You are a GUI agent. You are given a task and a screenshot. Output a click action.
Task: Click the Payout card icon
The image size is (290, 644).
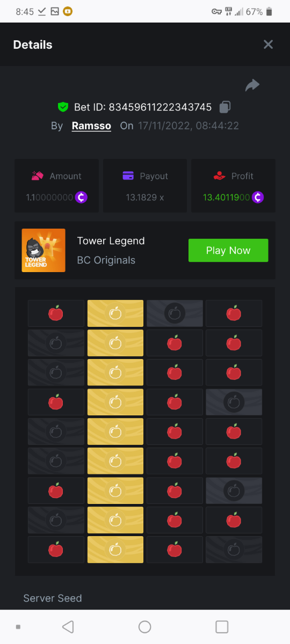point(128,175)
